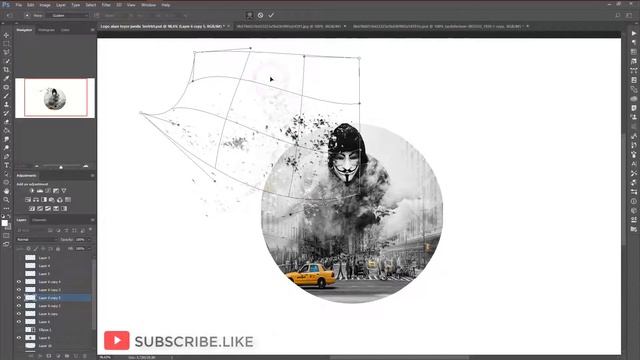
Task: Toggle visibility eye of Layer 6
Action: (x=19, y=322)
